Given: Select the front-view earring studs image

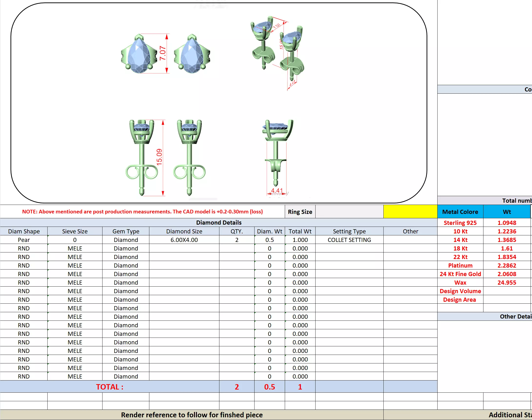Looking at the screenshot, I should [166, 157].
